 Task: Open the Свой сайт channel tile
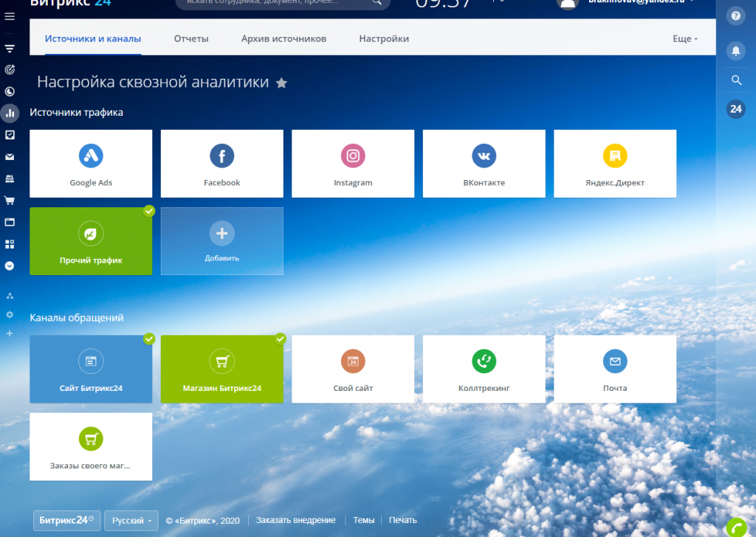[353, 369]
